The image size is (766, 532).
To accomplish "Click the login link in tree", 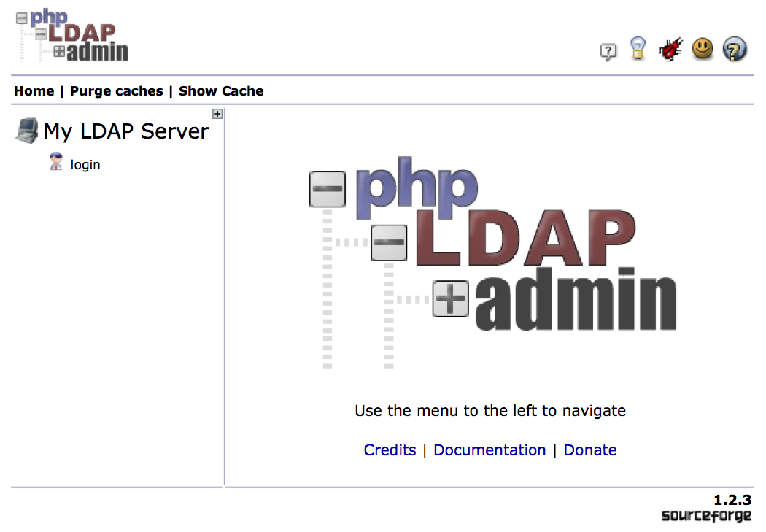I will click(85, 165).
